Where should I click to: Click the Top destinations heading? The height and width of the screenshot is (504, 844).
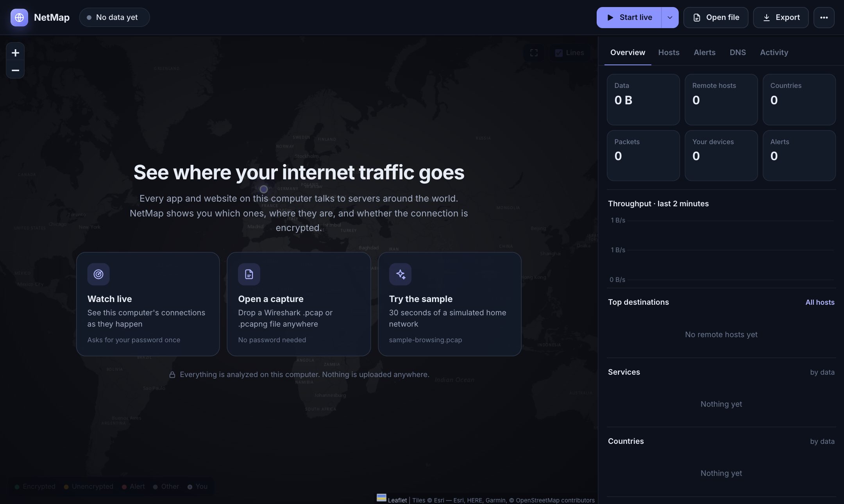638,302
